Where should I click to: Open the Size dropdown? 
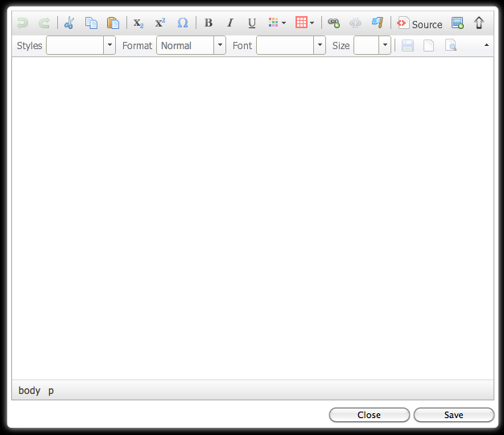(x=372, y=45)
